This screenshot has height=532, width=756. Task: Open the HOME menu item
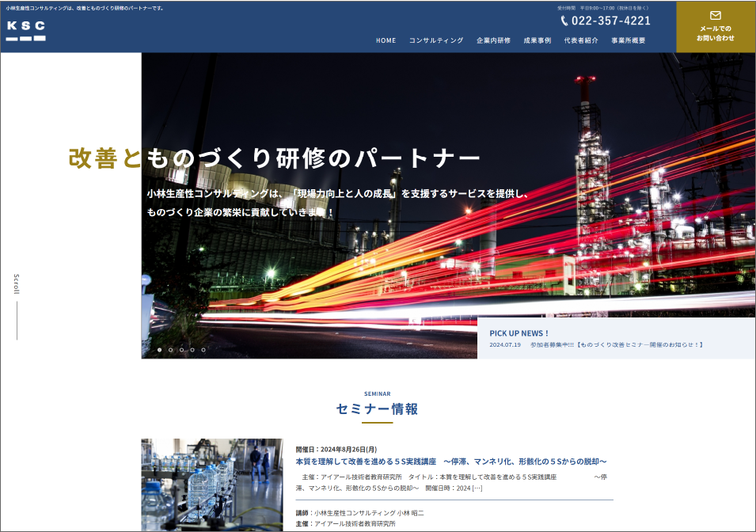click(386, 40)
